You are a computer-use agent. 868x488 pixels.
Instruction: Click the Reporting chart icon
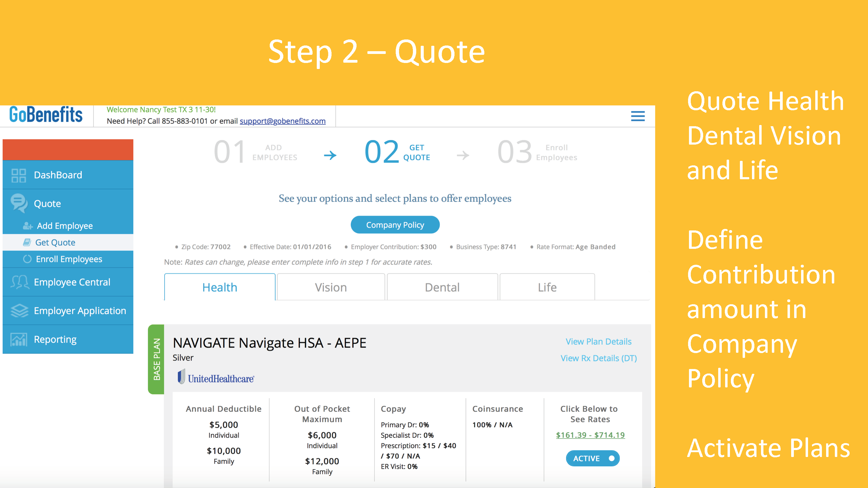click(18, 339)
